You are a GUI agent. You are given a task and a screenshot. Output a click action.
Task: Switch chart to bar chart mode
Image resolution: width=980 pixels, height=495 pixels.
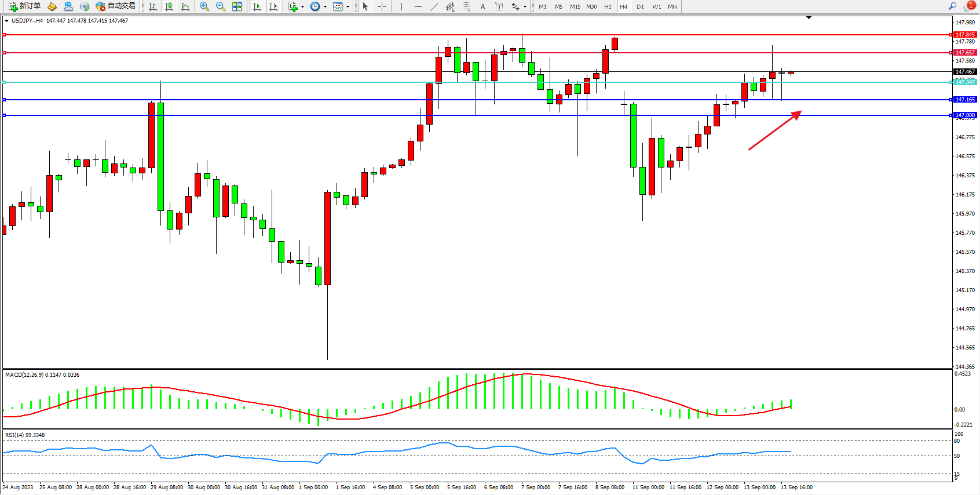pyautogui.click(x=153, y=6)
